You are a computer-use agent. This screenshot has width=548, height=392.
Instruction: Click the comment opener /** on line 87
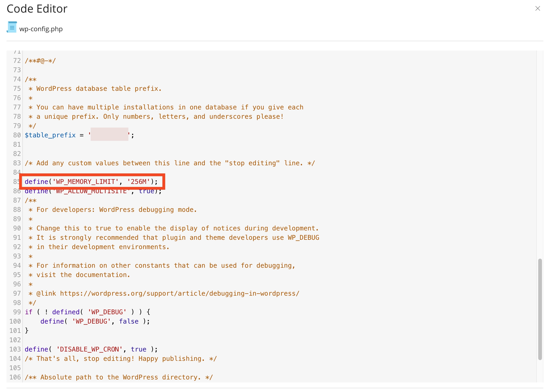(x=31, y=200)
